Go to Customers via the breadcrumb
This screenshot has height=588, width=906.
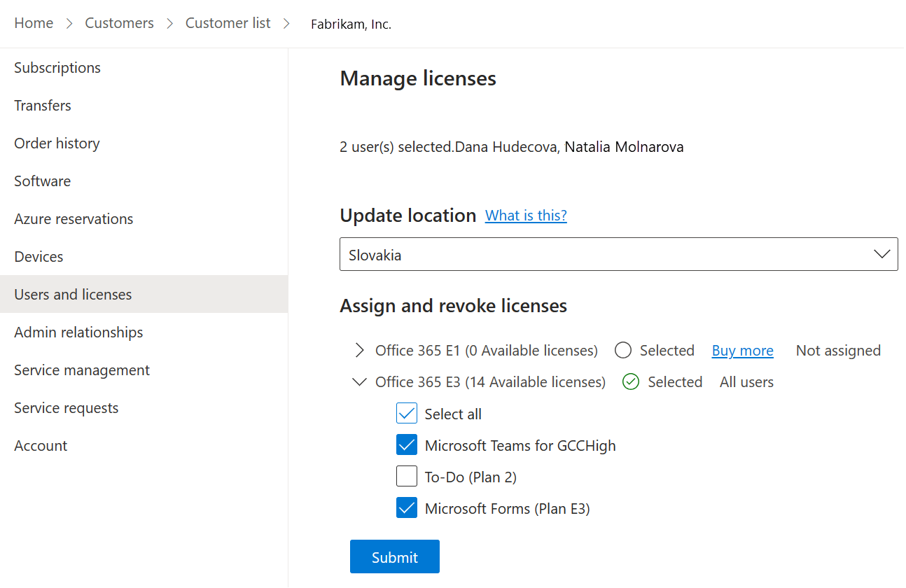coord(119,22)
